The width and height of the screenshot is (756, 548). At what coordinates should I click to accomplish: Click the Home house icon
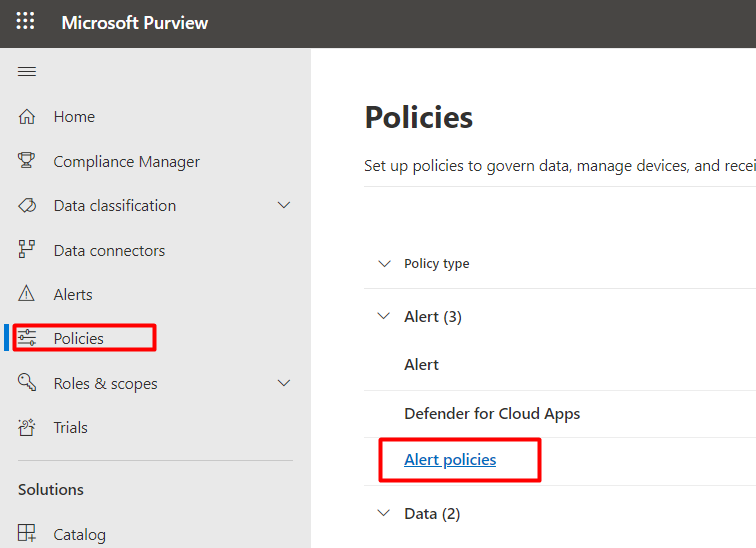click(x=27, y=117)
